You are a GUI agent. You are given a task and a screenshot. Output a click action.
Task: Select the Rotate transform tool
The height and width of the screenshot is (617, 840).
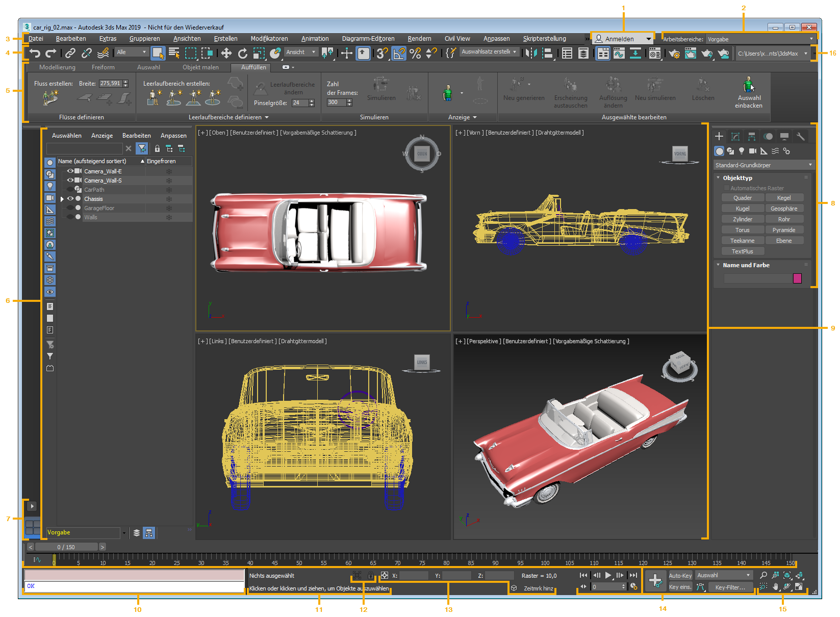pos(242,53)
